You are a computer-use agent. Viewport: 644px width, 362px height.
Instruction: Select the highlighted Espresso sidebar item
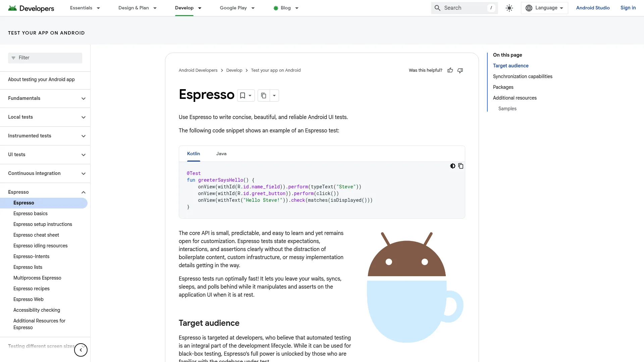point(44,203)
